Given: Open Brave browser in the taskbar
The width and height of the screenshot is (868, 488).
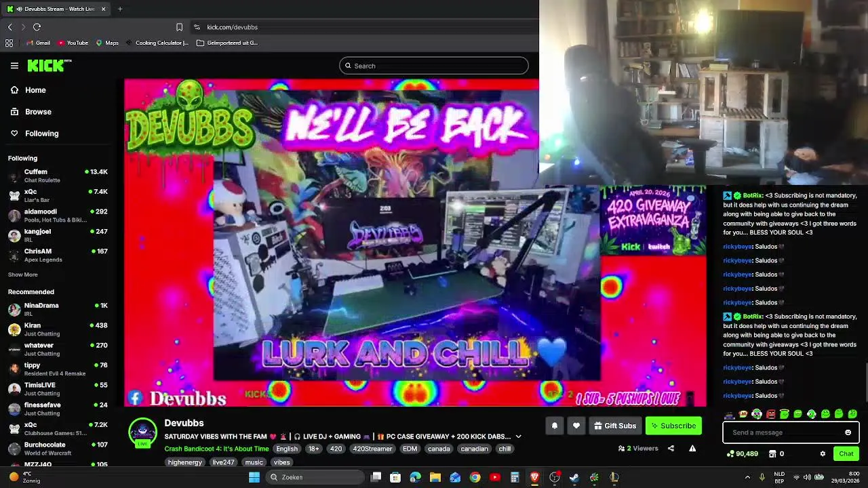Looking at the screenshot, I should (x=534, y=477).
